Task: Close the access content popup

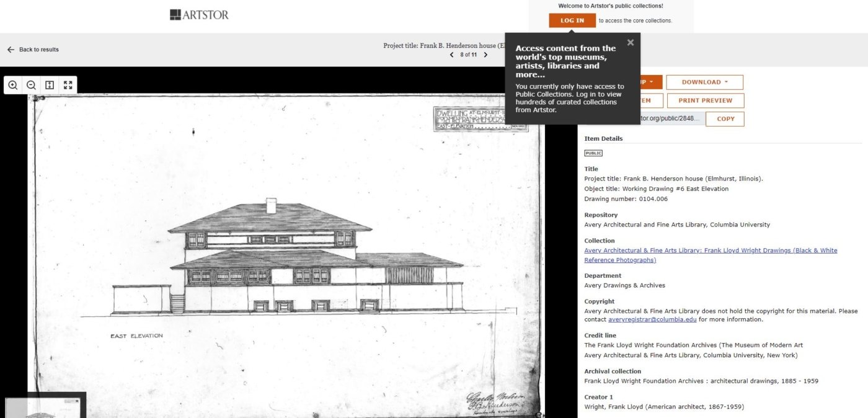Action: coord(631,42)
